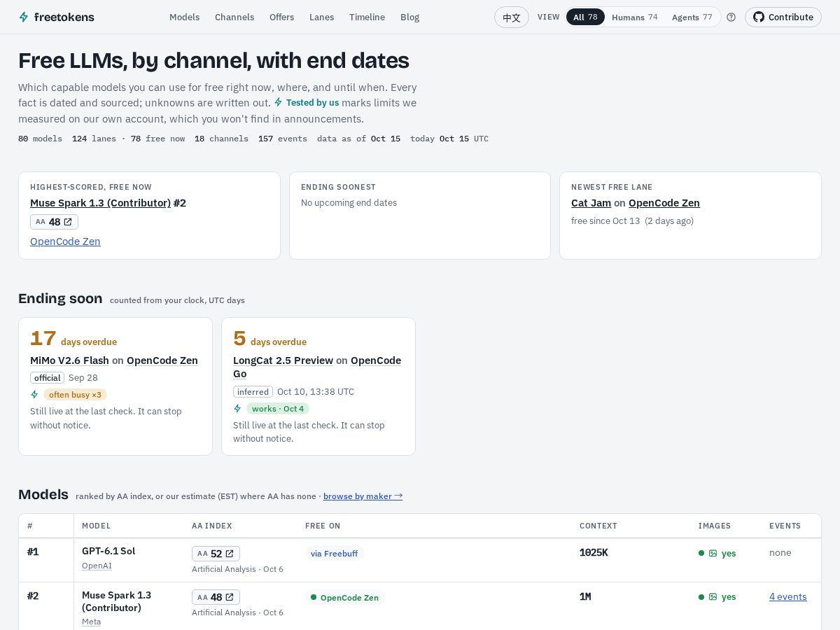Click 'Artificial Analysis · Oct 6' under AA 52

tap(237, 569)
